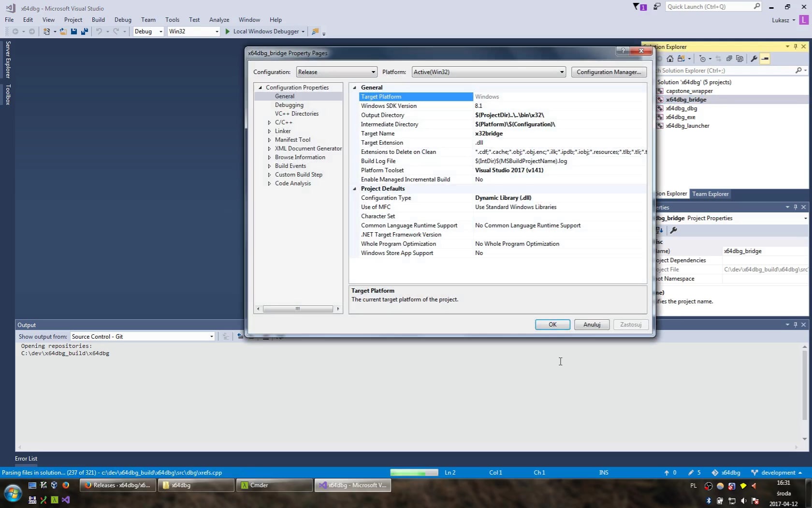
Task: Click the notifications flag icon
Action: click(x=639, y=7)
